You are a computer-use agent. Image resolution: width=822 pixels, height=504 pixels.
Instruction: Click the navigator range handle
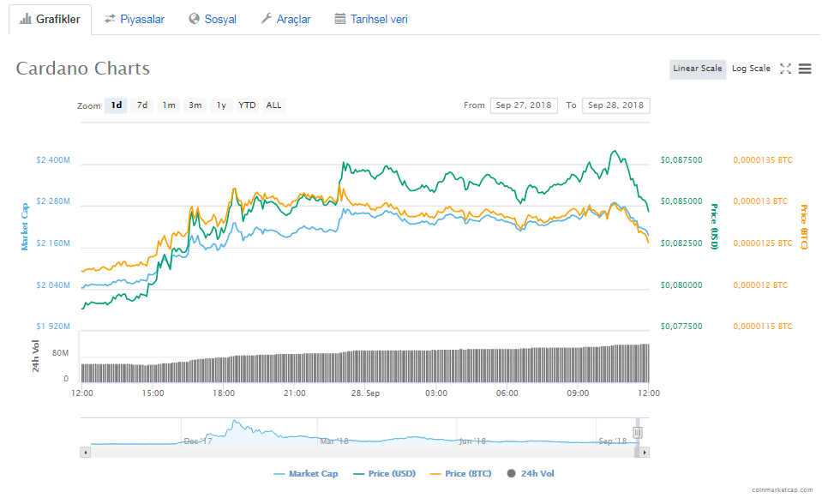pyautogui.click(x=637, y=433)
